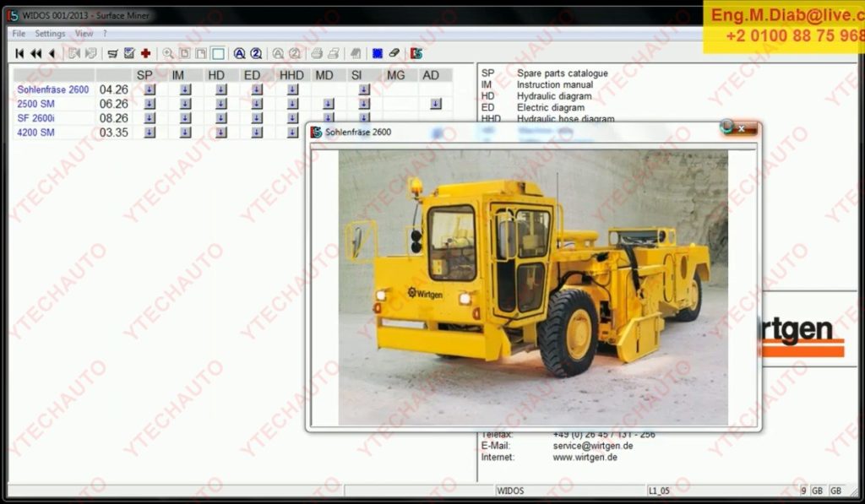
Task: Toggle the highlighted empty frame view button
Action: (x=218, y=53)
